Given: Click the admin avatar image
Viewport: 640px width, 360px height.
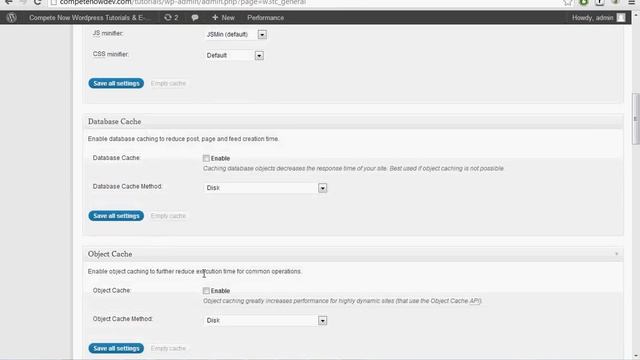Looking at the screenshot, I should 621,18.
